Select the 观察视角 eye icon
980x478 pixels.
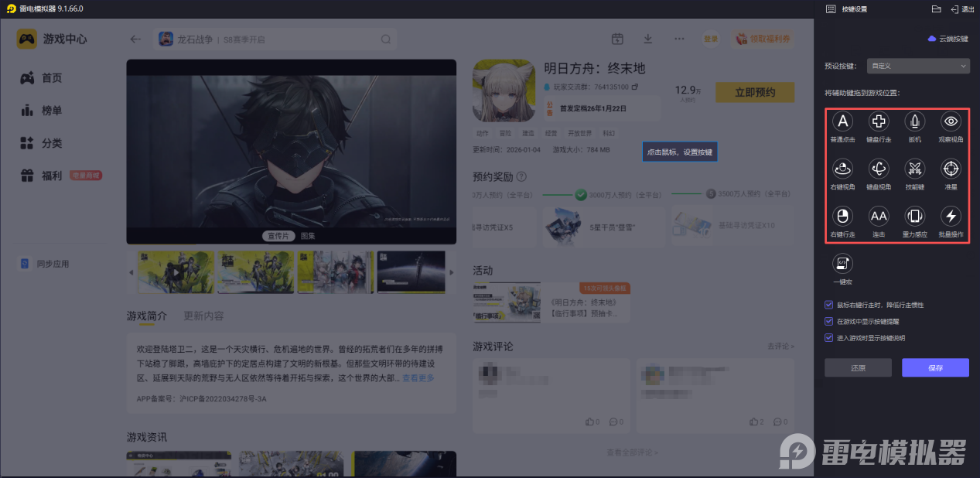coord(951,121)
